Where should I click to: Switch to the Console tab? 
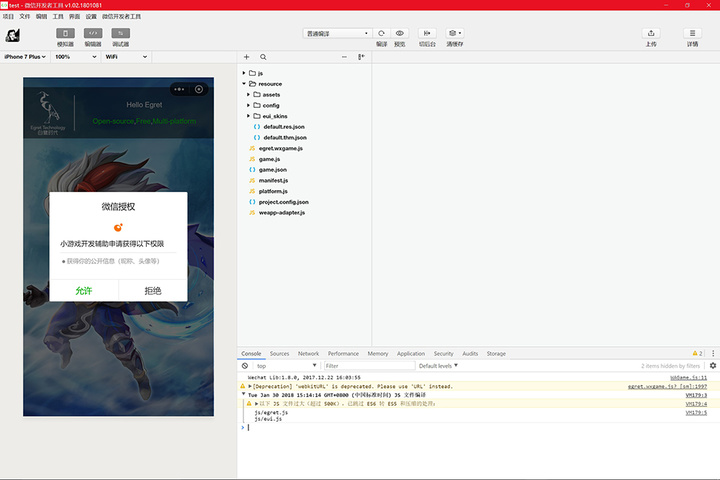tap(251, 354)
